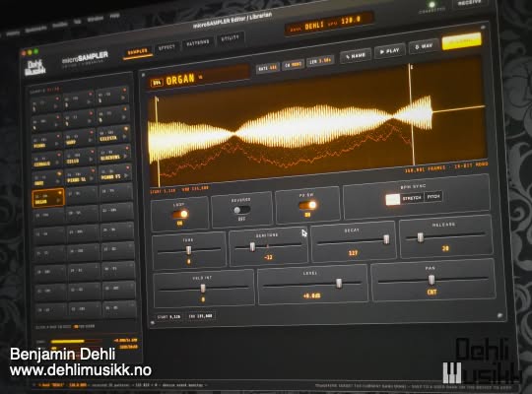Viewport: 532px width, 394px height.
Task: Click the yellow highlighted button beside WAV
Action: tap(461, 41)
